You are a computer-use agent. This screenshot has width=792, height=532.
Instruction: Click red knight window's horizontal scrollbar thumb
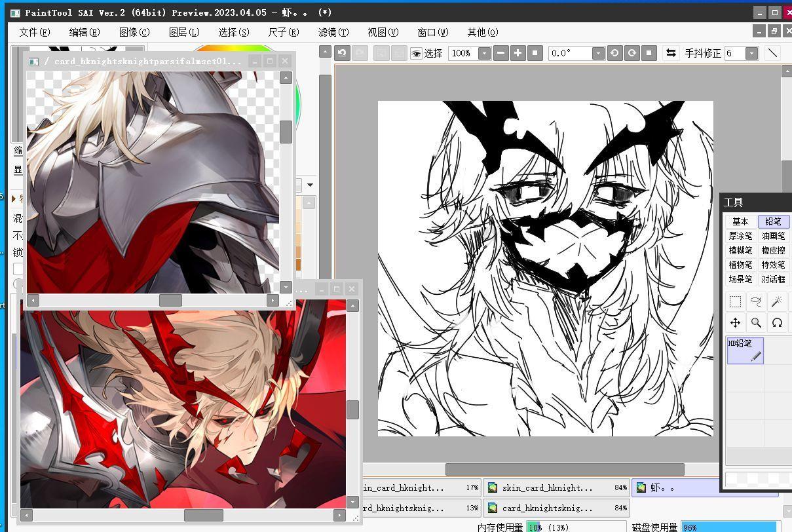coord(204,515)
